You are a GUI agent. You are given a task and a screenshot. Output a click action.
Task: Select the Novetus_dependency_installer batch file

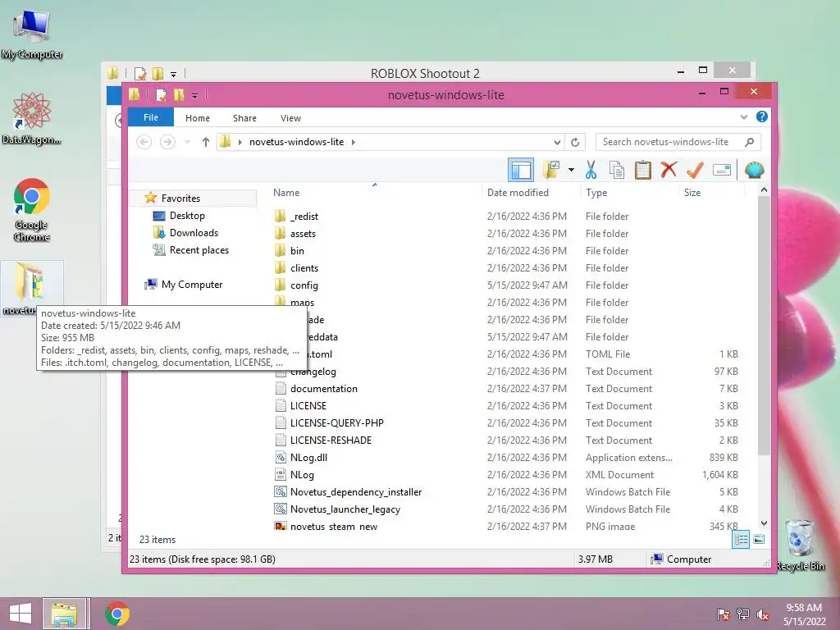(x=356, y=492)
